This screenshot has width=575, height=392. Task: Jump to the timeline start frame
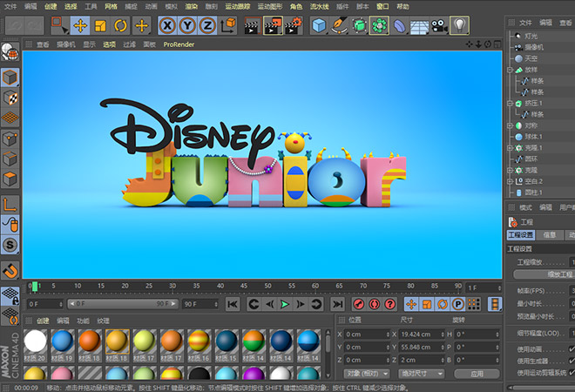click(232, 304)
